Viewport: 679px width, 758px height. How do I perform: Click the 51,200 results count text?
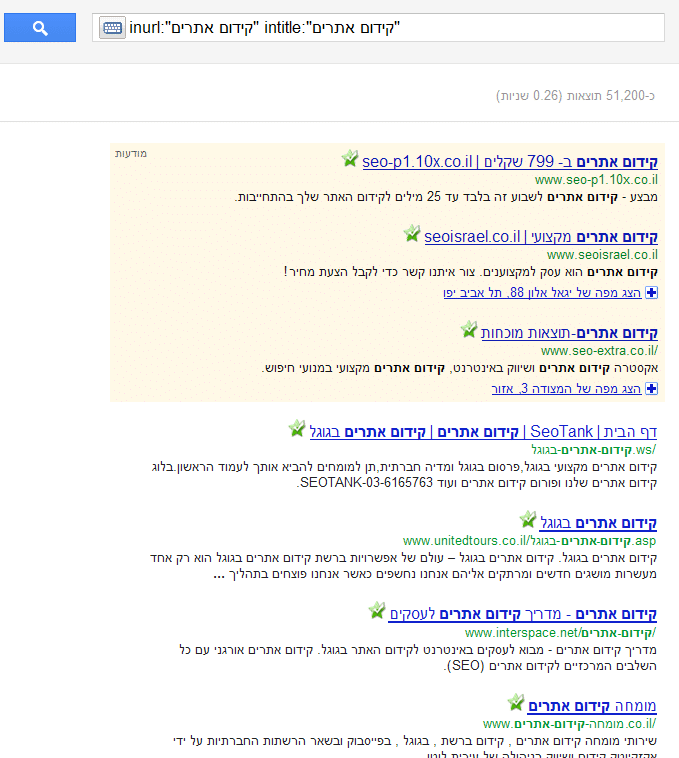[x=575, y=96]
